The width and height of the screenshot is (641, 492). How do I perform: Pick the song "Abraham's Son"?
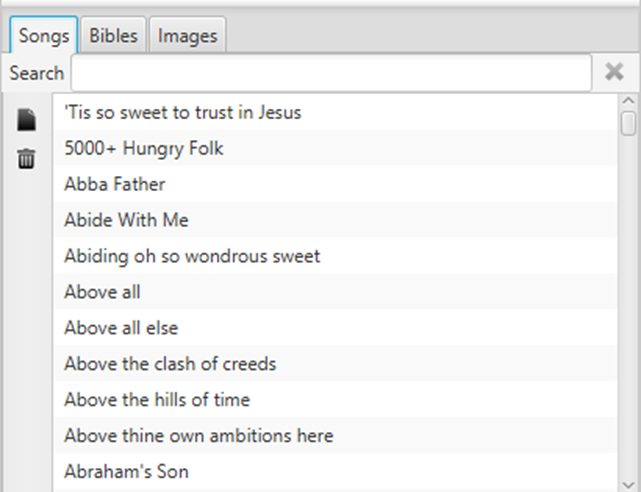click(x=126, y=471)
